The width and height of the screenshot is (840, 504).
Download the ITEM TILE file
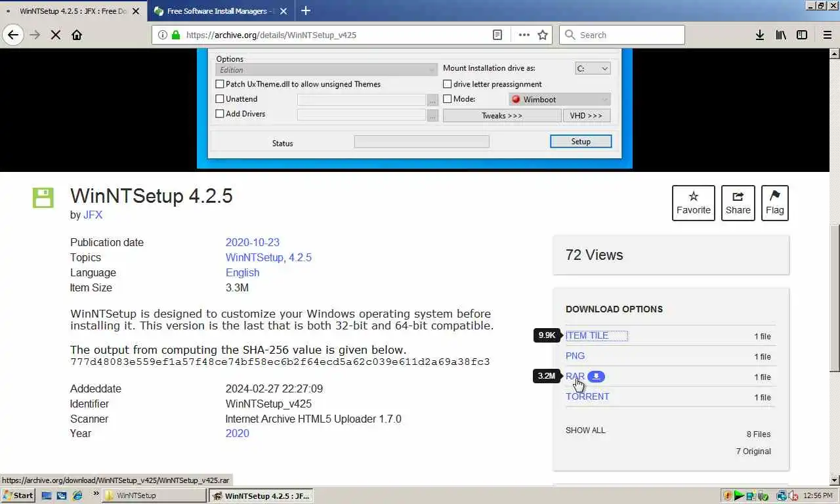[587, 335]
